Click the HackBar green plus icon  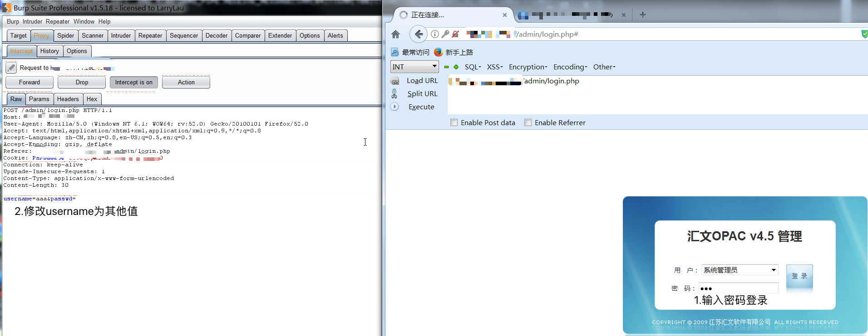tap(456, 67)
